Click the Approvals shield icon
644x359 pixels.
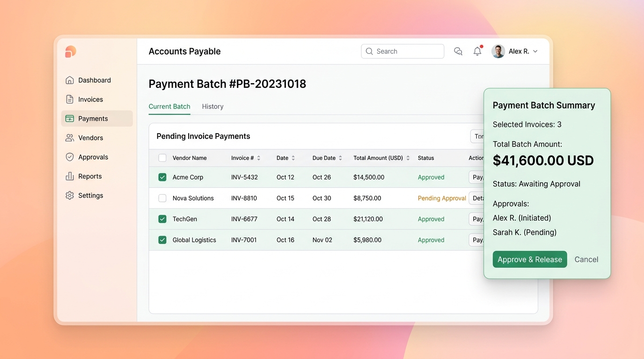(70, 157)
